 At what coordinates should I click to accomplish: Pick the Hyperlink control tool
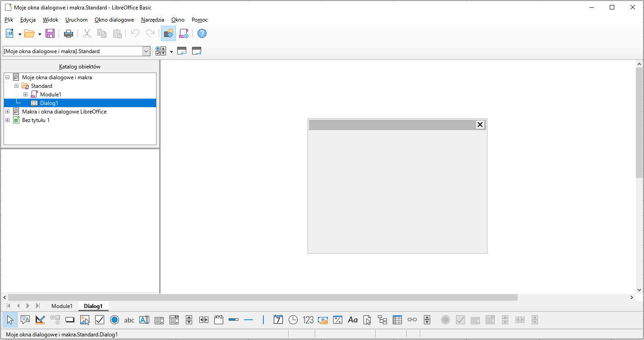tap(412, 320)
